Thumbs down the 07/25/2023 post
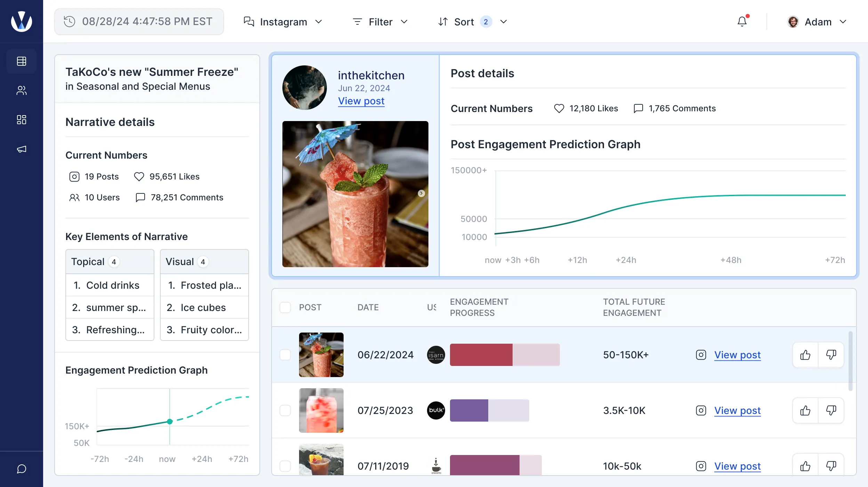Screen dimensions: 868x487 click(831, 410)
